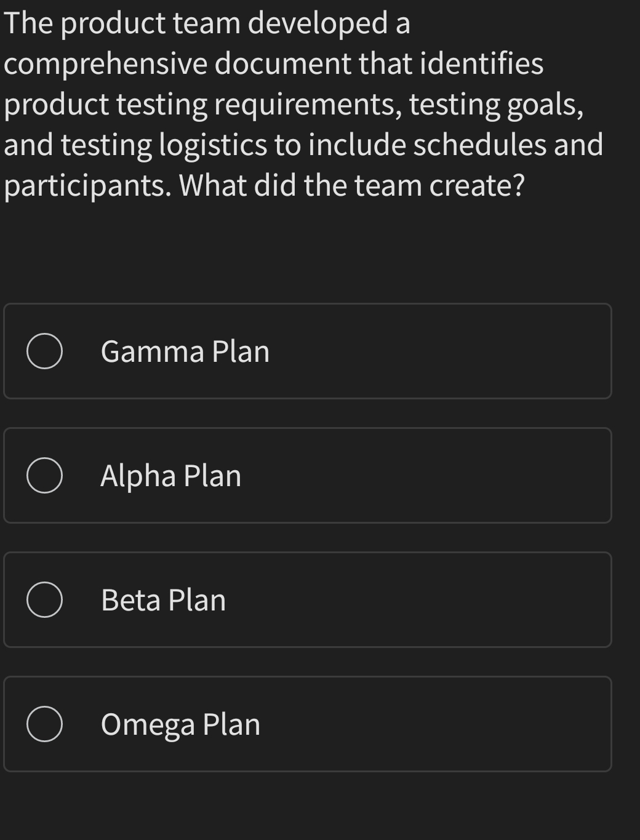
Task: Click the 'Gamma Plan' answer label text
Action: 185,352
